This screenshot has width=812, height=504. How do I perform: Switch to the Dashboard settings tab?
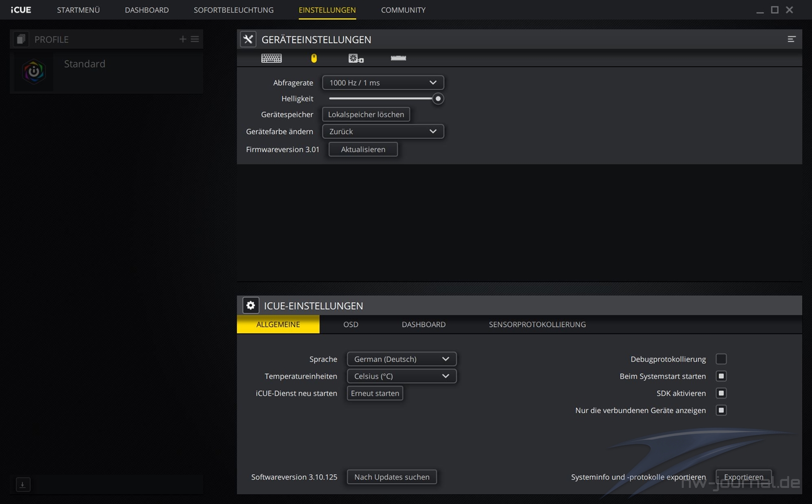(424, 325)
